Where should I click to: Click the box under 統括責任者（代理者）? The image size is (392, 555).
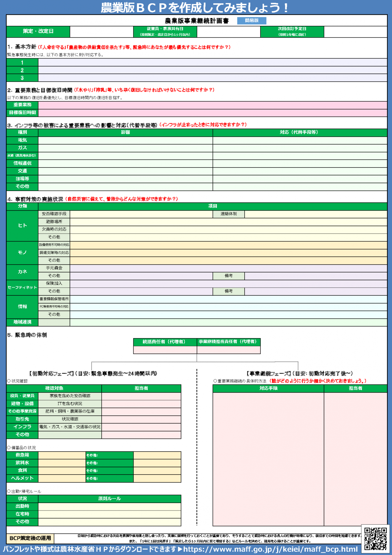[x=165, y=350]
